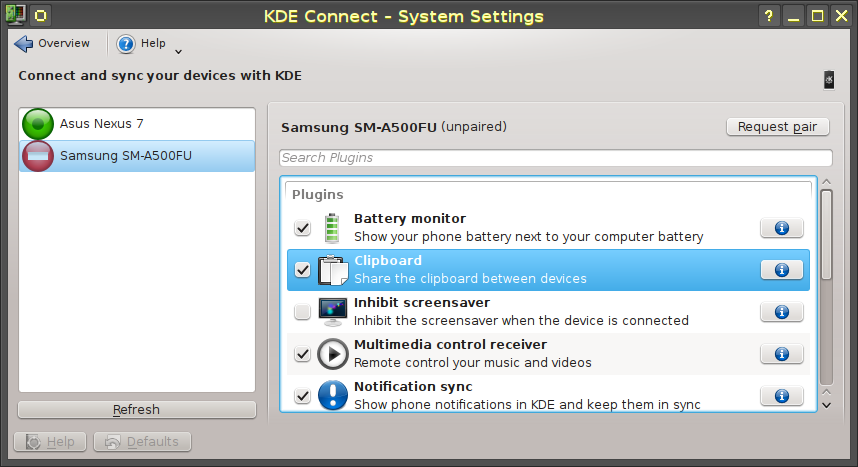The height and width of the screenshot is (467, 858).
Task: Click the Refresh button under device list
Action: click(137, 410)
